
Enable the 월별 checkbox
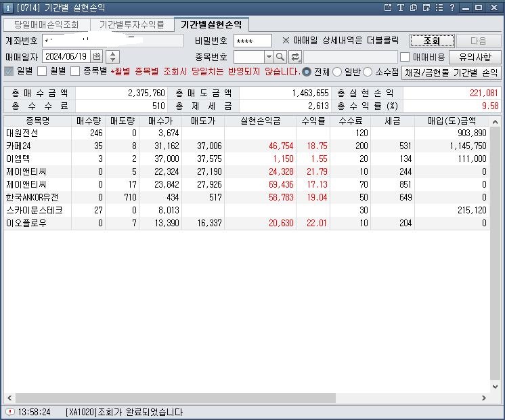point(42,72)
